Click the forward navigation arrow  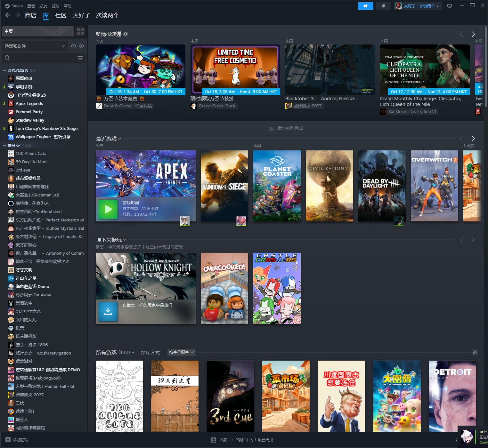[18, 15]
